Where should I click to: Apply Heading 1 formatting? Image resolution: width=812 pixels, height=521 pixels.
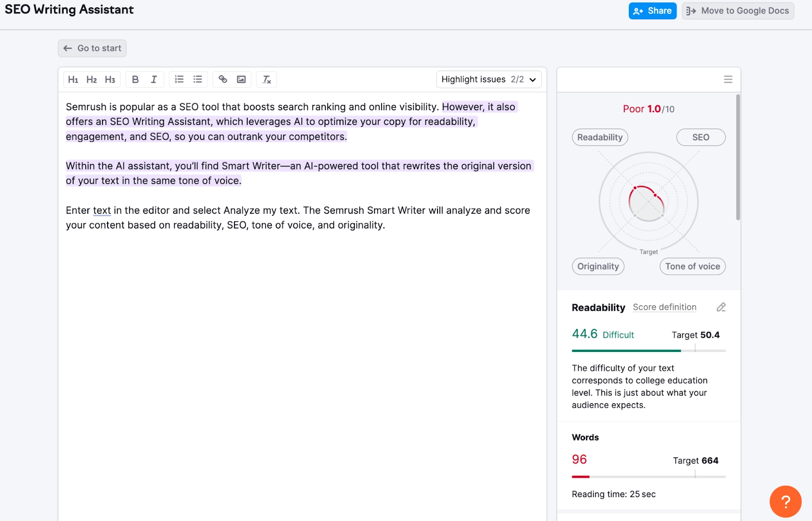(73, 79)
